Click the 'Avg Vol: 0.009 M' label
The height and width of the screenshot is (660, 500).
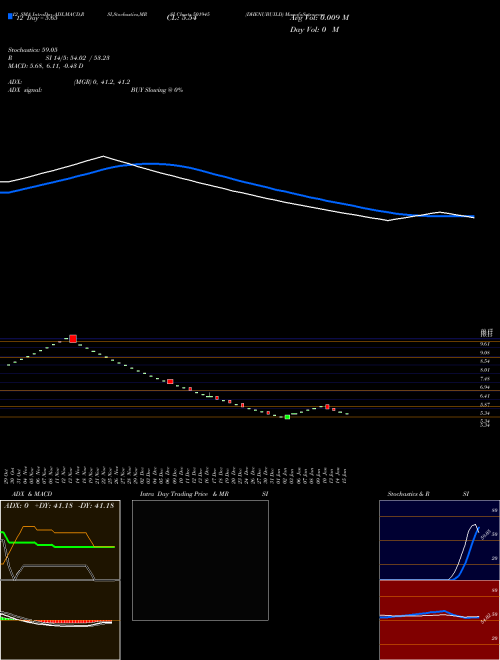319,17
